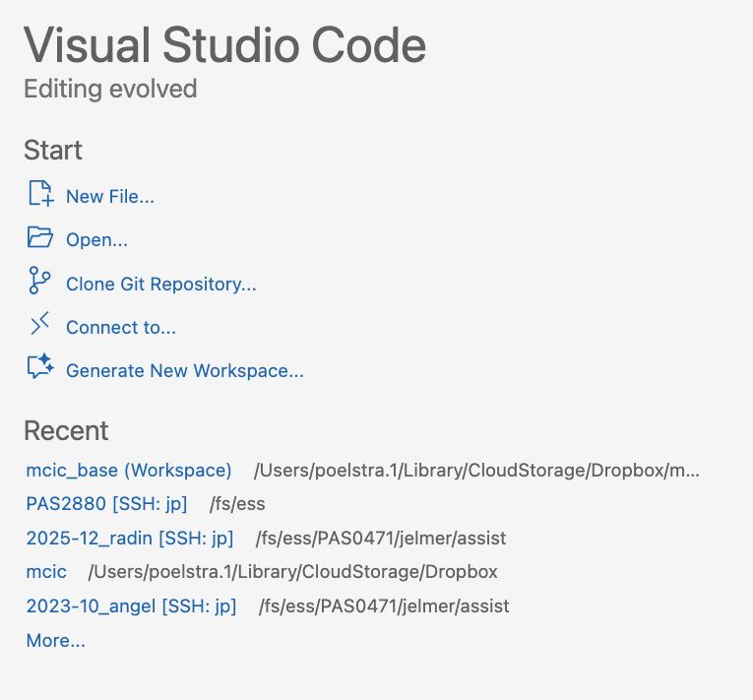Click path /fs/ess/PAS0471/jelmer/assist beside 2025-12_radin

click(381, 539)
